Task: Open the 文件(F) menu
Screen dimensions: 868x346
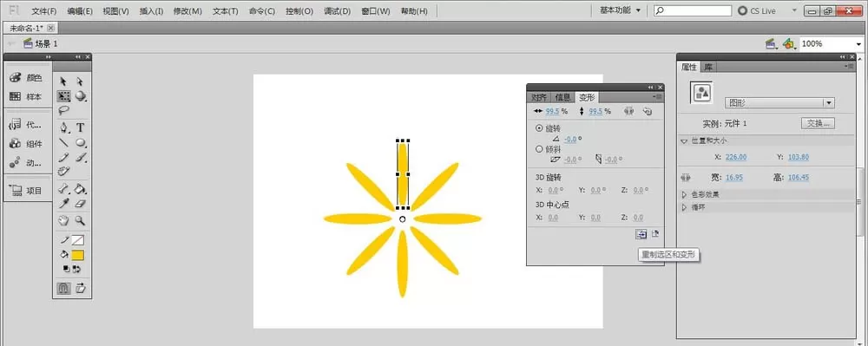Action: point(44,11)
